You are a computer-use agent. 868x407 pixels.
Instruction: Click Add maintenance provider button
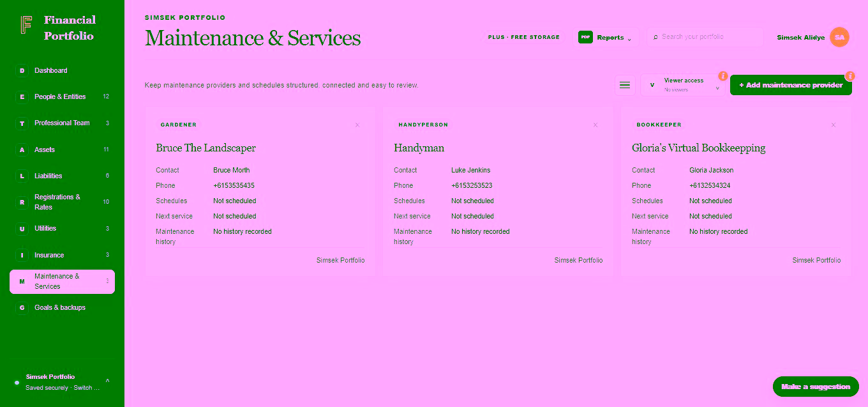pyautogui.click(x=791, y=85)
